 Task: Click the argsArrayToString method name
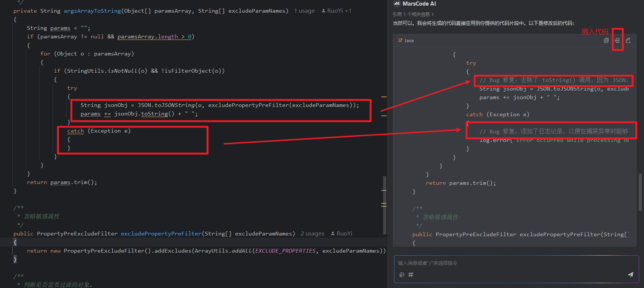[92, 11]
